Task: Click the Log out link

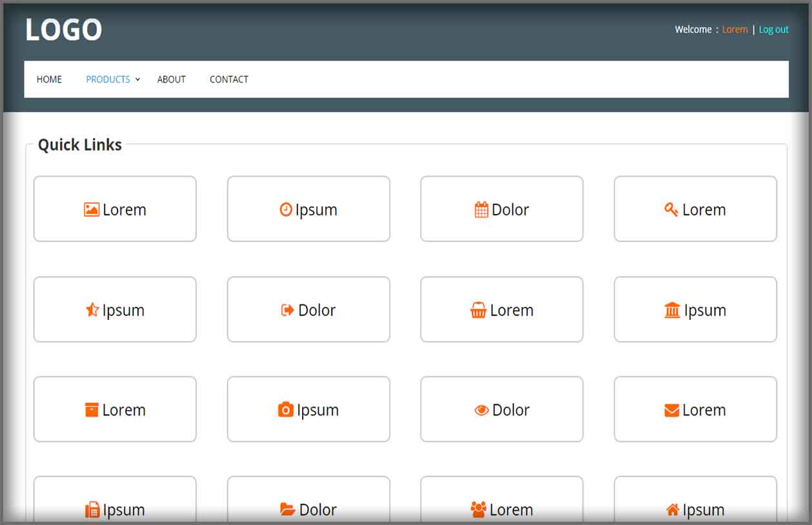Action: [x=773, y=30]
